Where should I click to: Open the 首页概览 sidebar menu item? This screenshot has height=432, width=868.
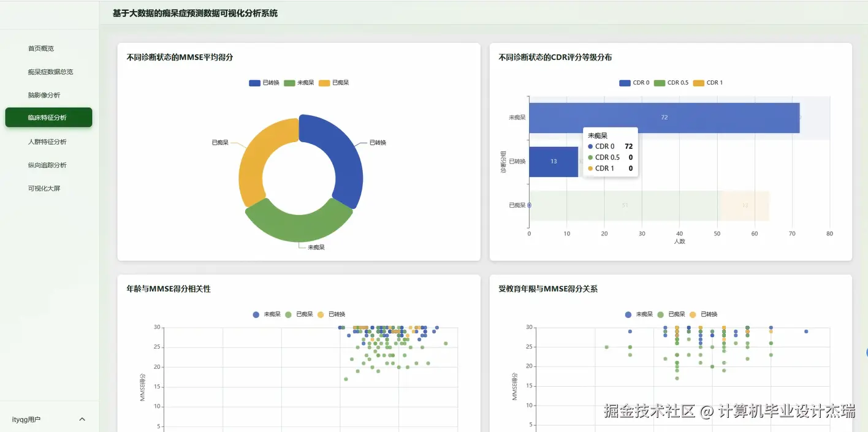pyautogui.click(x=40, y=48)
